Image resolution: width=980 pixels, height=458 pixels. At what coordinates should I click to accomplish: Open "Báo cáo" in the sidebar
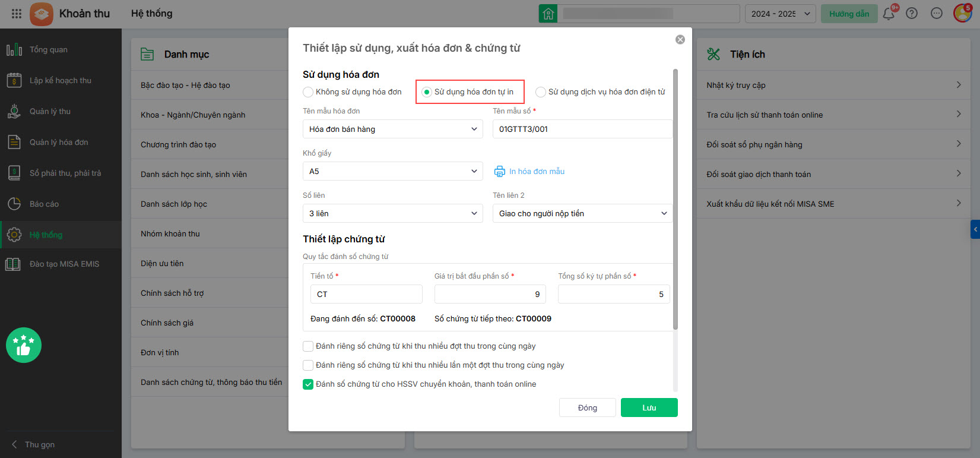[44, 204]
